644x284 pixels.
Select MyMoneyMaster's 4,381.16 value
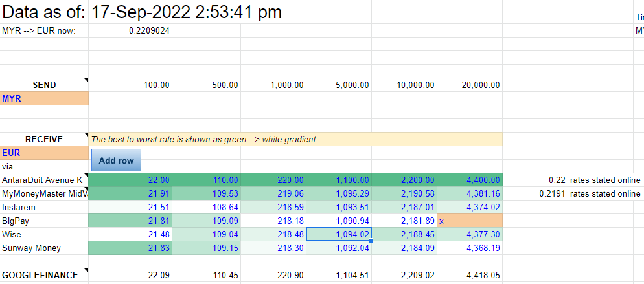[x=470, y=193]
